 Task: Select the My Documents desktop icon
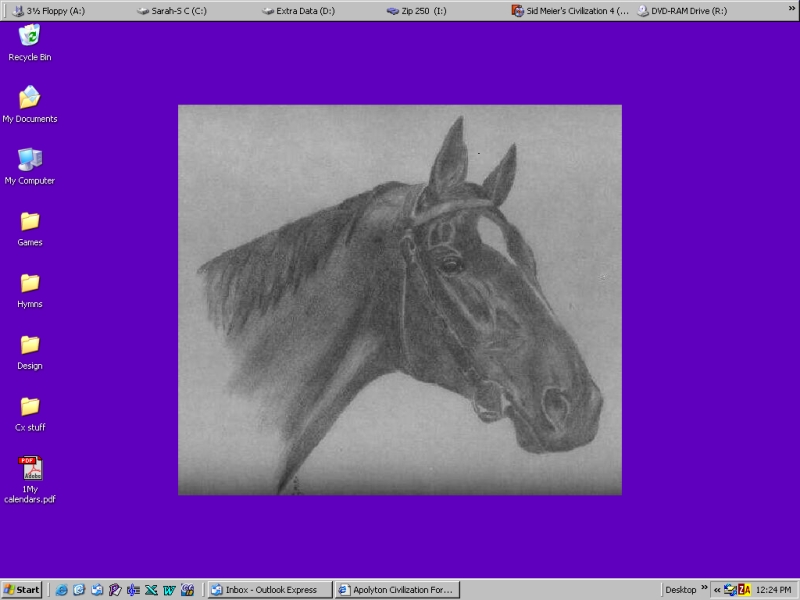(30, 98)
